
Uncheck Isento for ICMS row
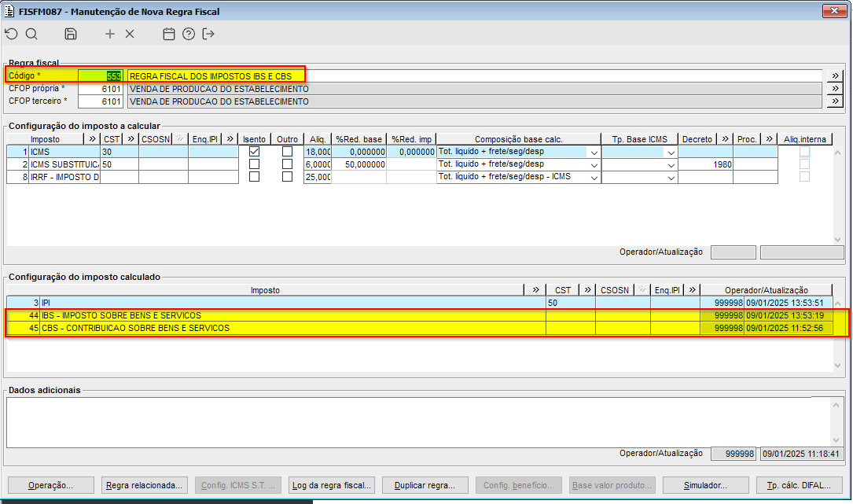tap(254, 151)
